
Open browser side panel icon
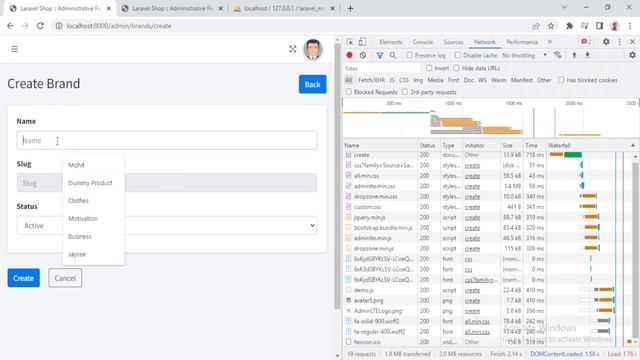pos(600,26)
